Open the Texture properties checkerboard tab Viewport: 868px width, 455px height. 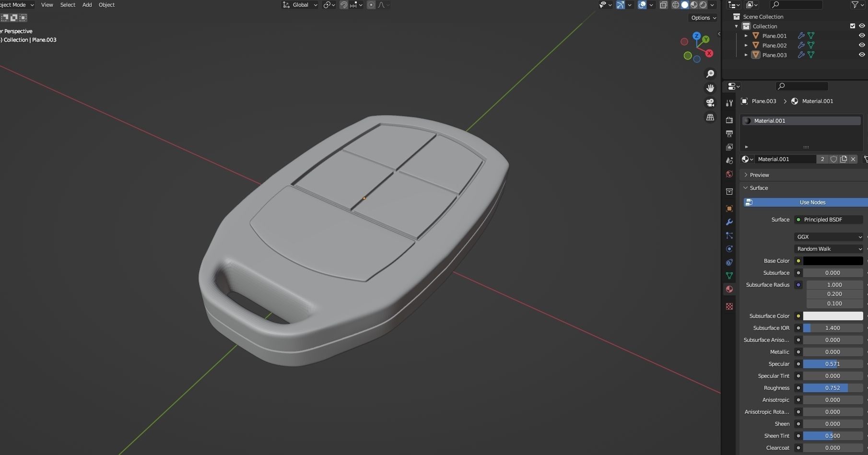pos(729,306)
